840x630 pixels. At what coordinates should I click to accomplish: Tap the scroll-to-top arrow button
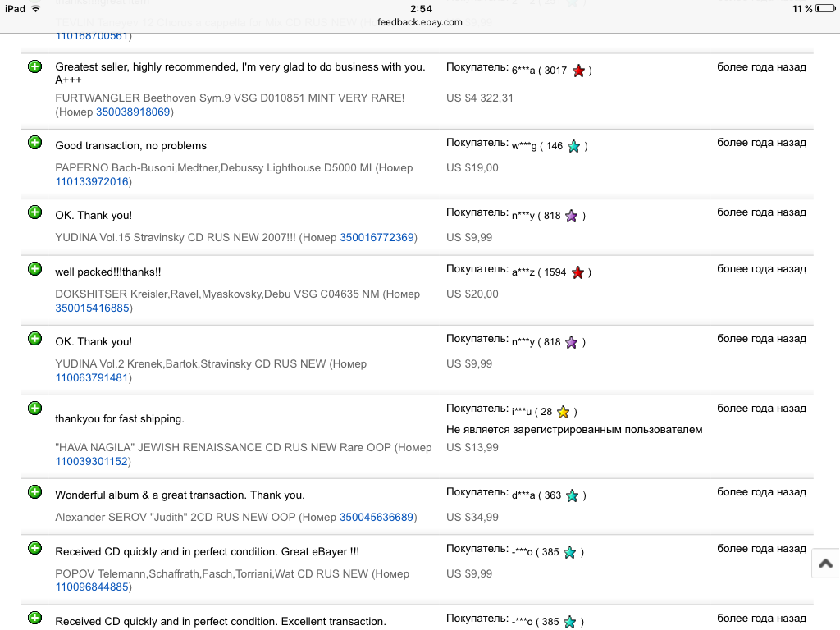point(825,564)
